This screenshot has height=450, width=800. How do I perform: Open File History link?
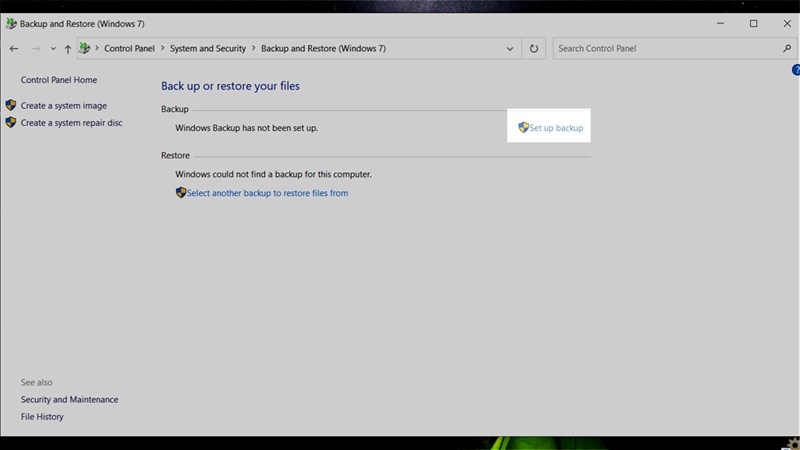42,417
